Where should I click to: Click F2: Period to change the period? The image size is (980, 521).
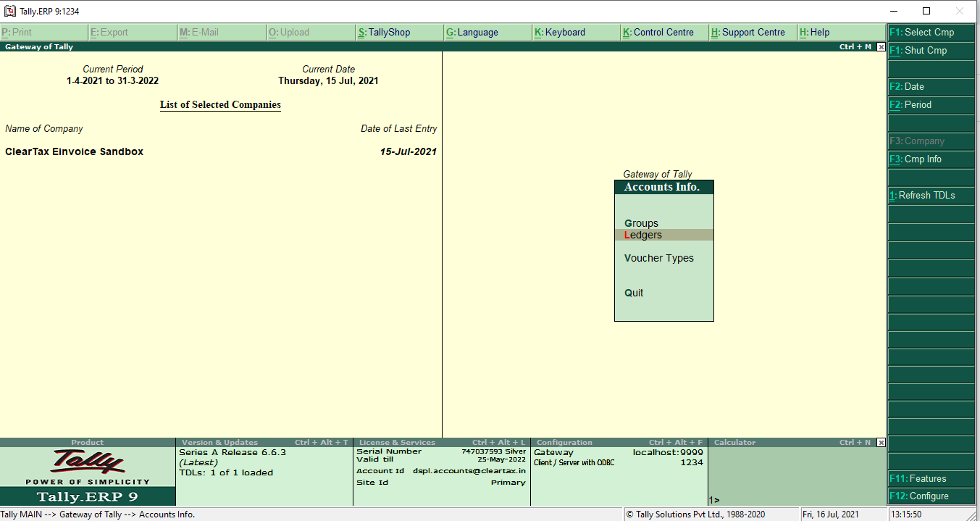pos(931,104)
